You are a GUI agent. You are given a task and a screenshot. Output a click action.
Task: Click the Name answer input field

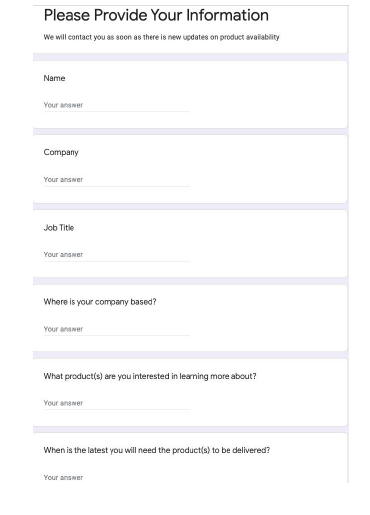tap(117, 105)
